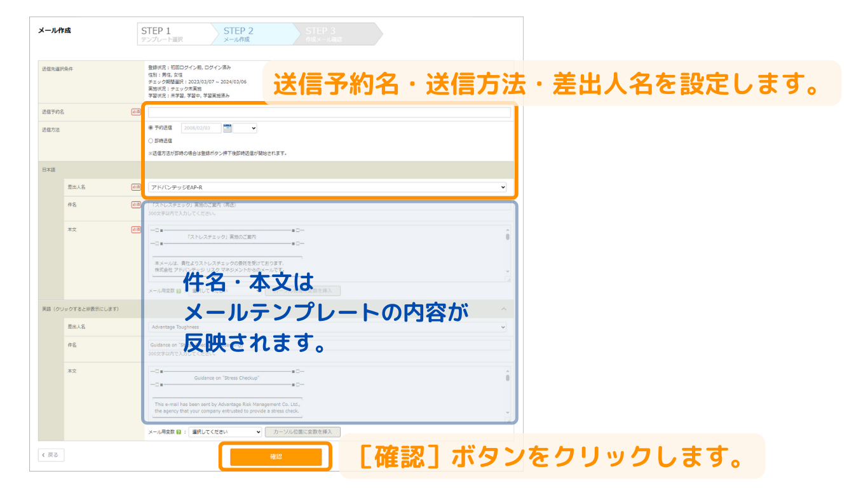Click the 送信予約名 text input field
Image resolution: width=868 pixels, height=488 pixels.
329,112
